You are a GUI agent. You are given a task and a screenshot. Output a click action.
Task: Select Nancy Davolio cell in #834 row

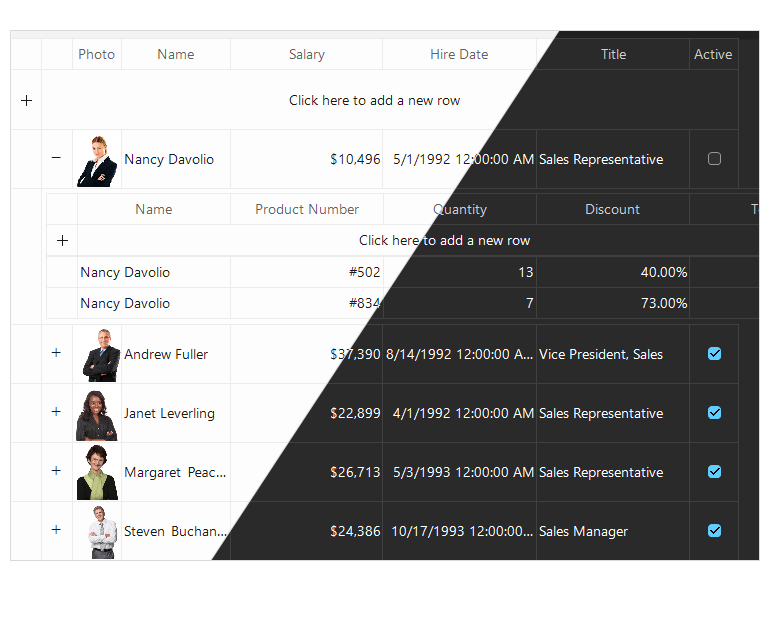154,303
